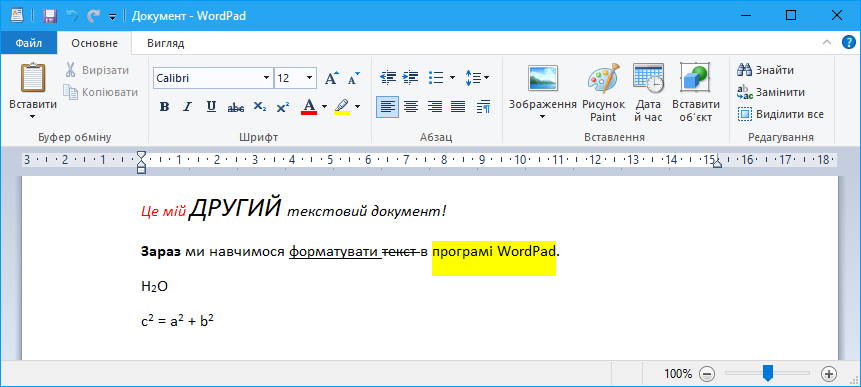
Task: Decrease font size with shrink font icon
Action: pyautogui.click(x=354, y=78)
